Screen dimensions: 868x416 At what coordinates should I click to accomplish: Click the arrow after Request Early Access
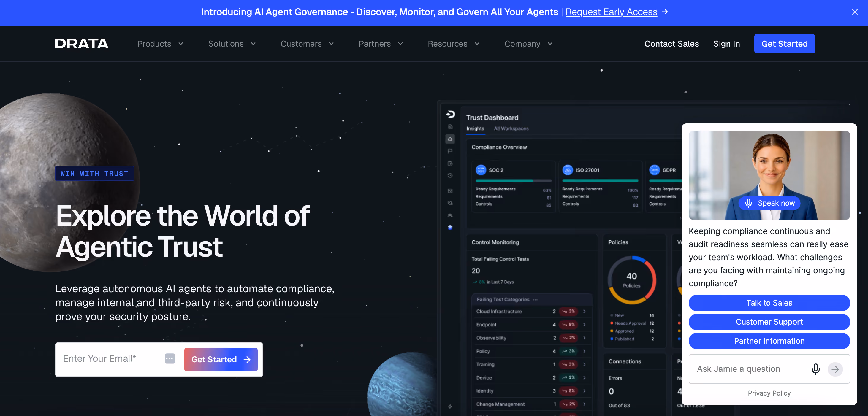(x=664, y=12)
